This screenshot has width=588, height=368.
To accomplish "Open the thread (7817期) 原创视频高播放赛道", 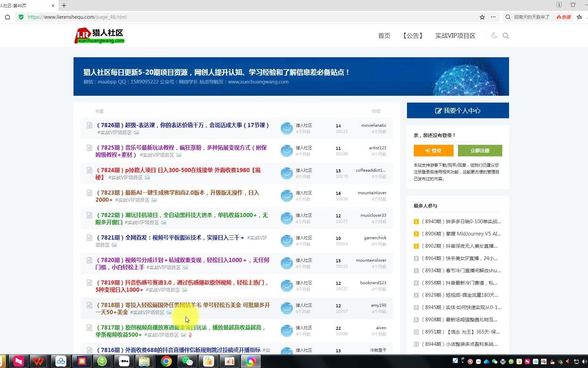I will (181, 331).
